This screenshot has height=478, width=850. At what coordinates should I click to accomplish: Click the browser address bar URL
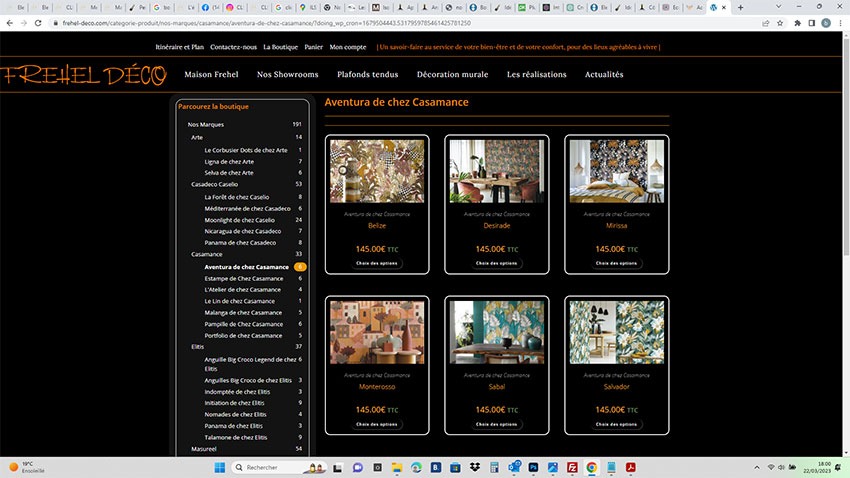pyautogui.click(x=267, y=23)
